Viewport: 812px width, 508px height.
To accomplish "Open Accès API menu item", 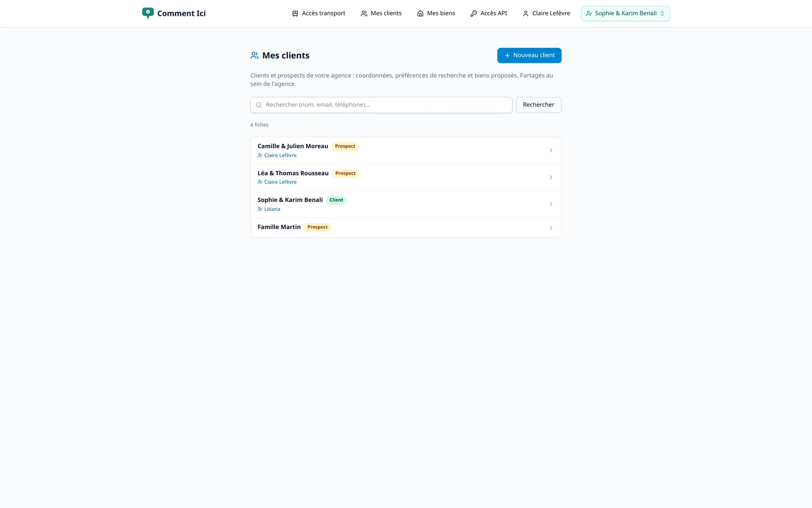I will point(489,13).
